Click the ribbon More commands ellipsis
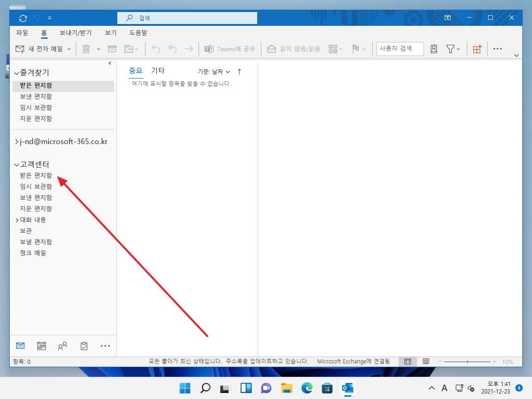This screenshot has height=399, width=532. [x=497, y=49]
